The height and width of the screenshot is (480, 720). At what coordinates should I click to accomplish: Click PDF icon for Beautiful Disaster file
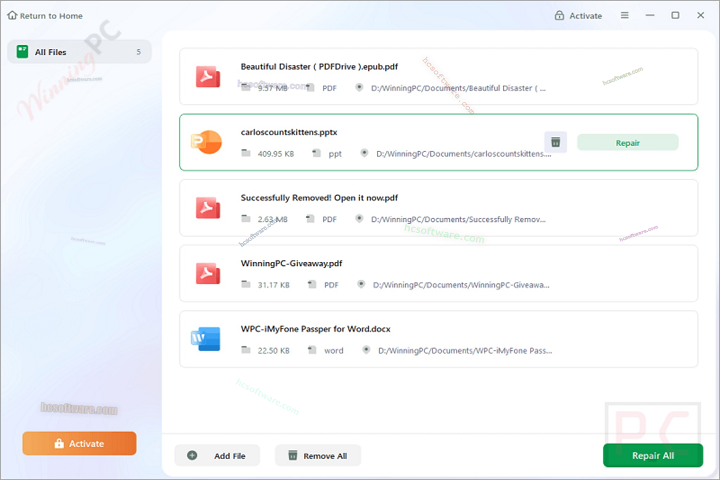[x=208, y=77]
